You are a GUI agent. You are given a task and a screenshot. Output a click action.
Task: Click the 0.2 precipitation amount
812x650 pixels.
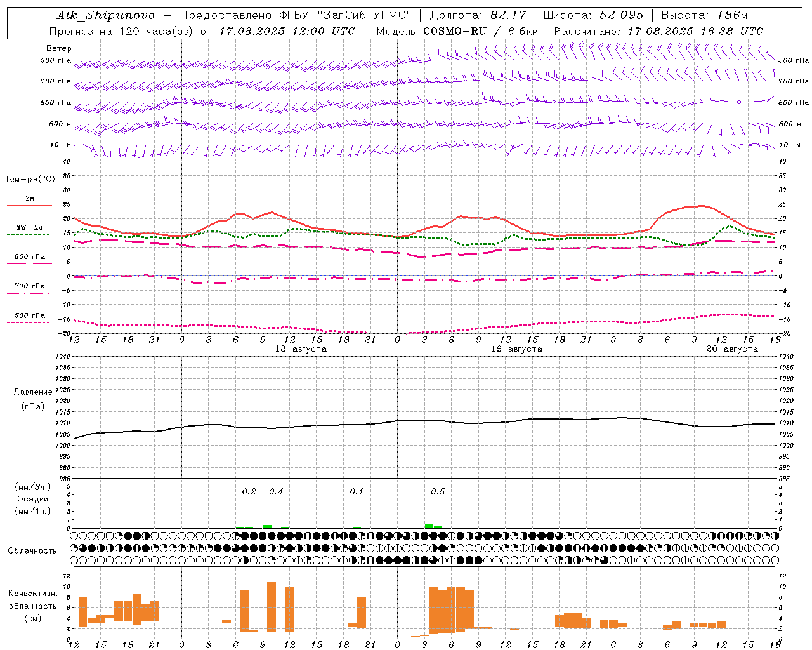[x=249, y=492]
